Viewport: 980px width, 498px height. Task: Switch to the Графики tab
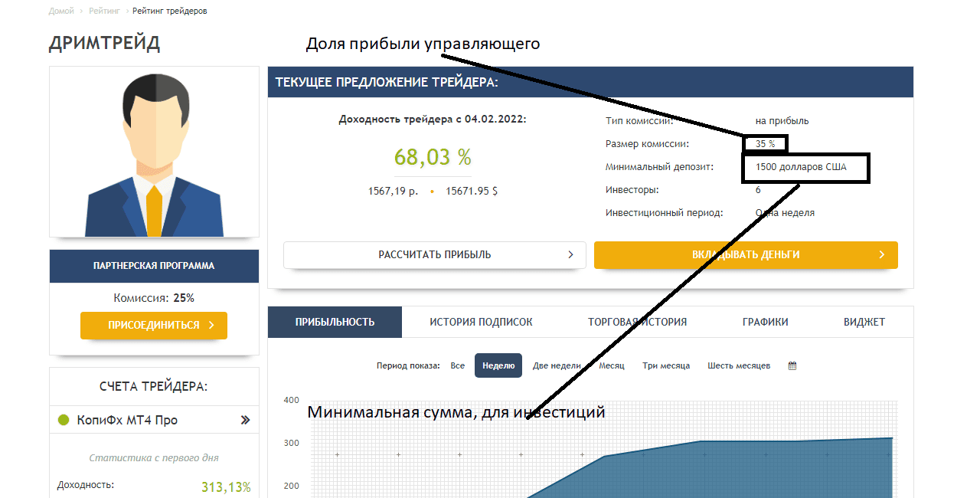click(x=766, y=322)
